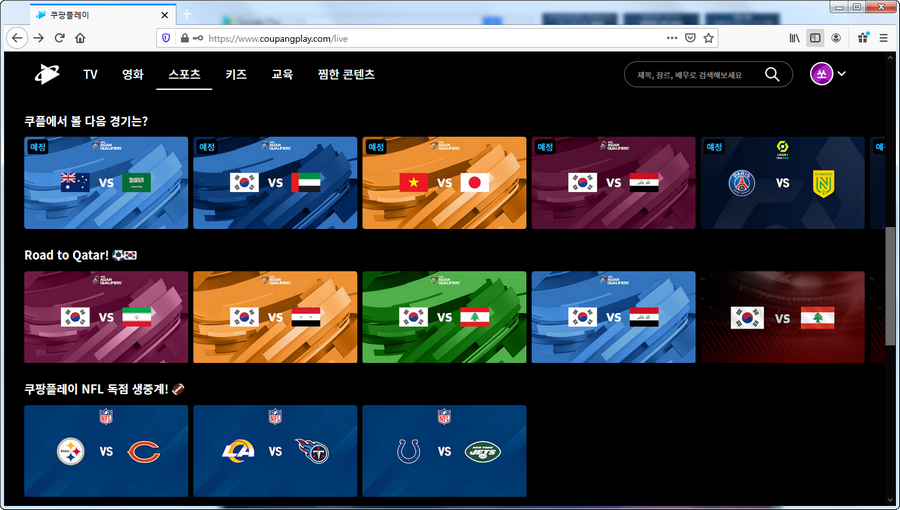Click the LA Rams logo
This screenshot has width=900, height=510.
(238, 451)
